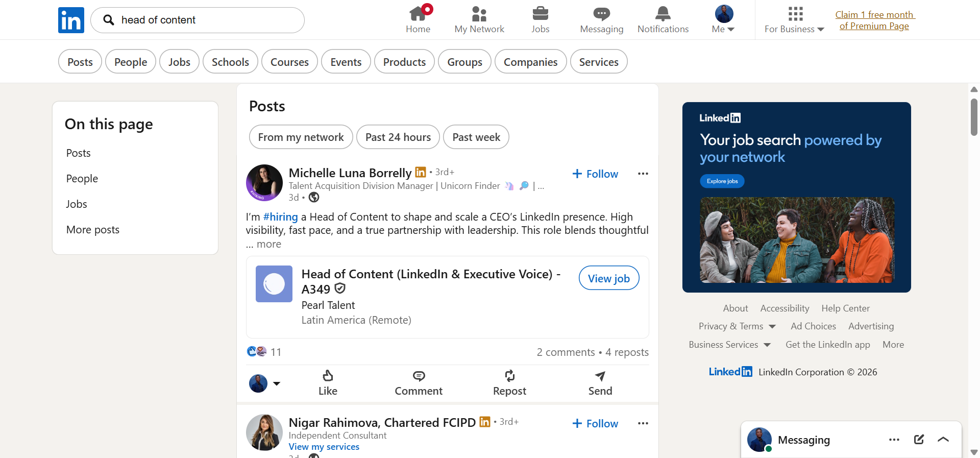Screen dimensions: 980x458
Task: Click the 'head of content' search field
Action: tap(198, 20)
